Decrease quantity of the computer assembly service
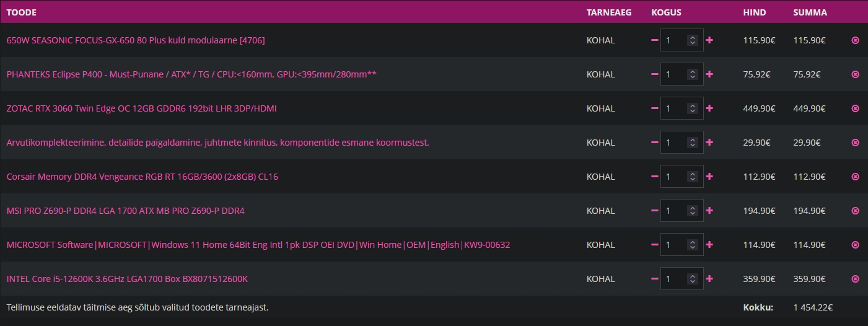This screenshot has width=868, height=326. [654, 143]
